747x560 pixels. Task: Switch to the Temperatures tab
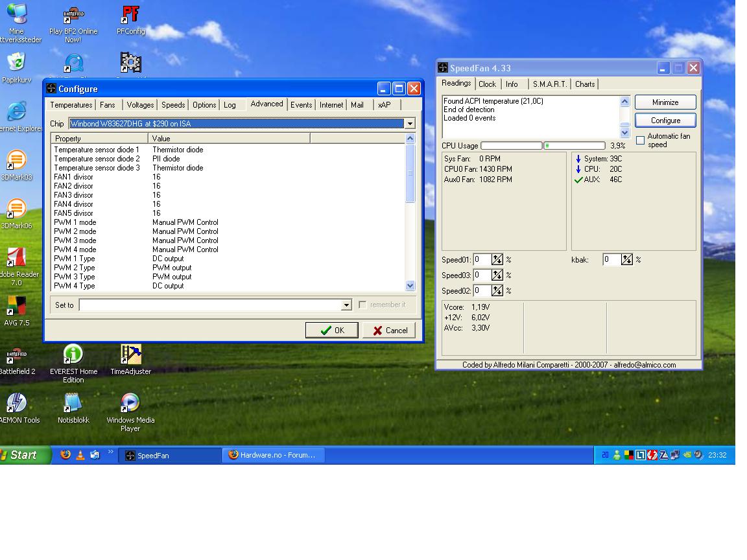(71, 105)
